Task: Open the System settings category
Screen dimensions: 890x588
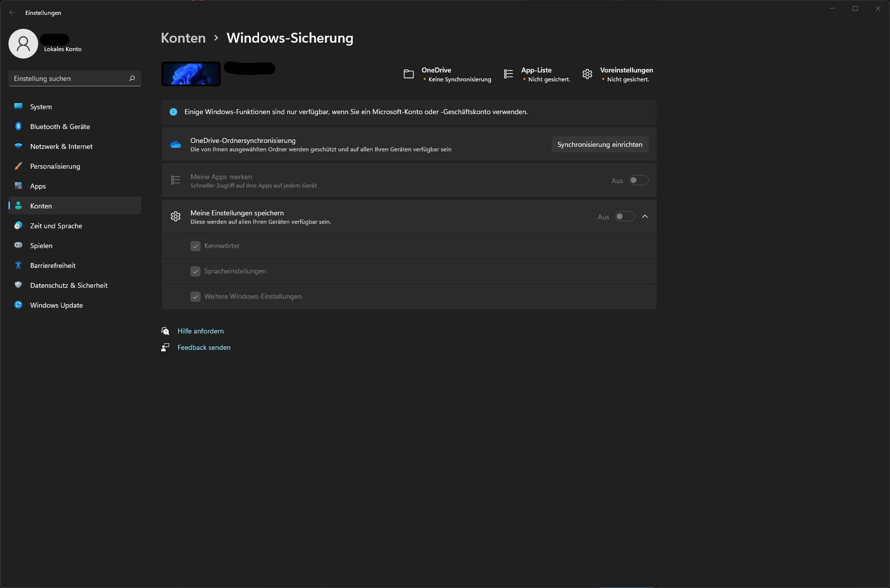Action: coord(75,107)
